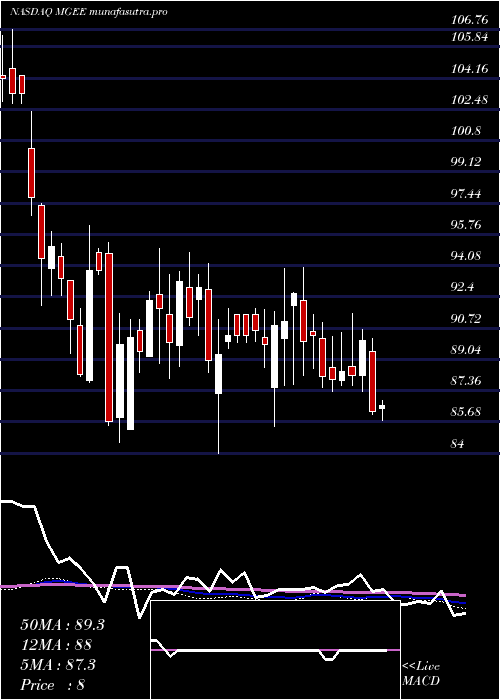The width and height of the screenshot is (500, 700).
Task: Select the 92.4 price axis label
Action: [x=463, y=287]
